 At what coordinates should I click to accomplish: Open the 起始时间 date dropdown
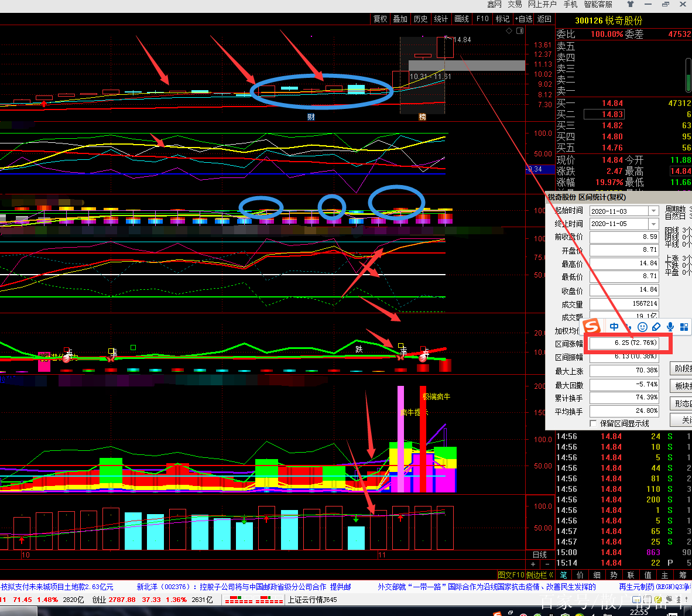tap(653, 211)
